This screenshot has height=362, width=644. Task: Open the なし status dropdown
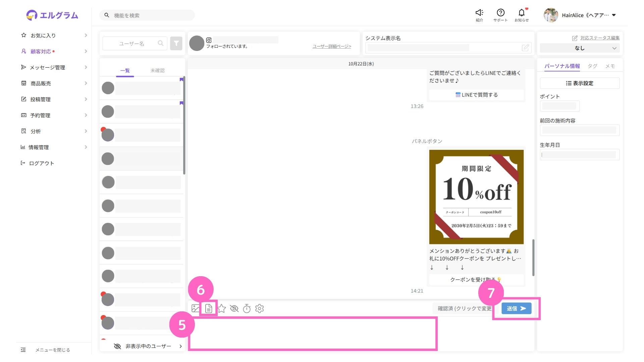pos(580,48)
